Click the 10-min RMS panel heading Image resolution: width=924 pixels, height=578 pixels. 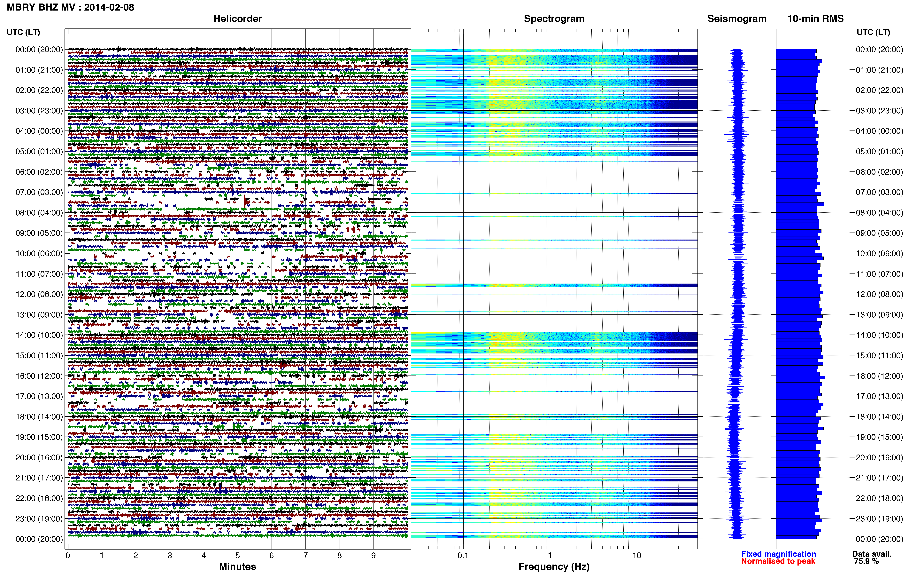(815, 18)
